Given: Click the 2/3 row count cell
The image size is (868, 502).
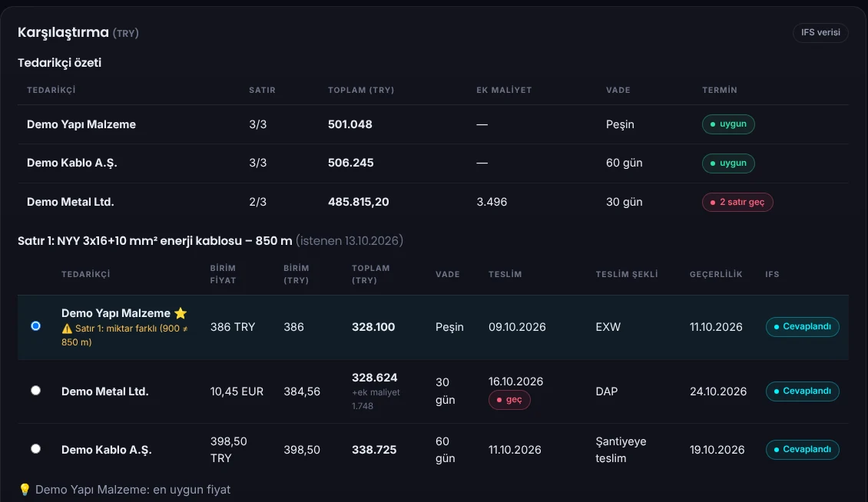Looking at the screenshot, I should [x=257, y=202].
